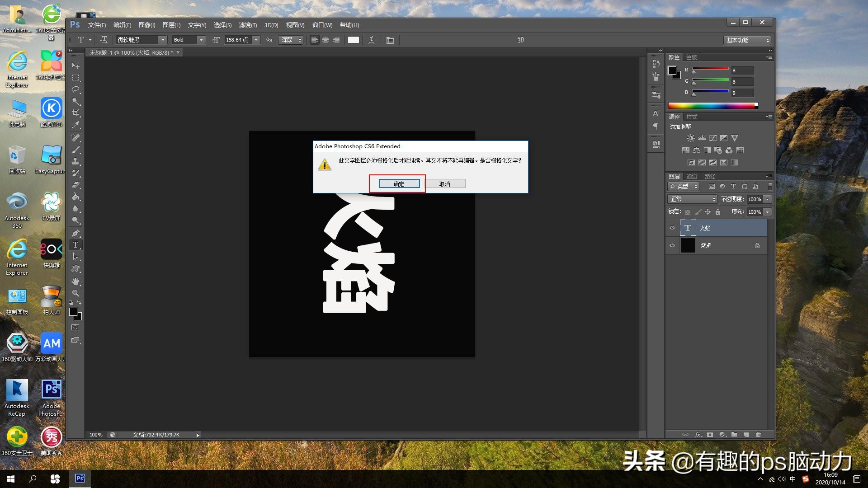Select the Horizontal Type tool
The image size is (868, 488).
(x=75, y=245)
